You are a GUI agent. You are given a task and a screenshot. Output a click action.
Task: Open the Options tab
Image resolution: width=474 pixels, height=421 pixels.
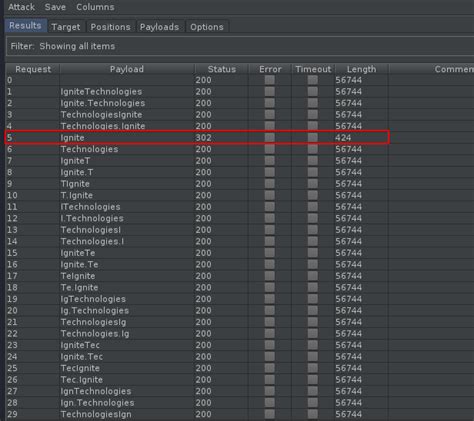tap(207, 27)
